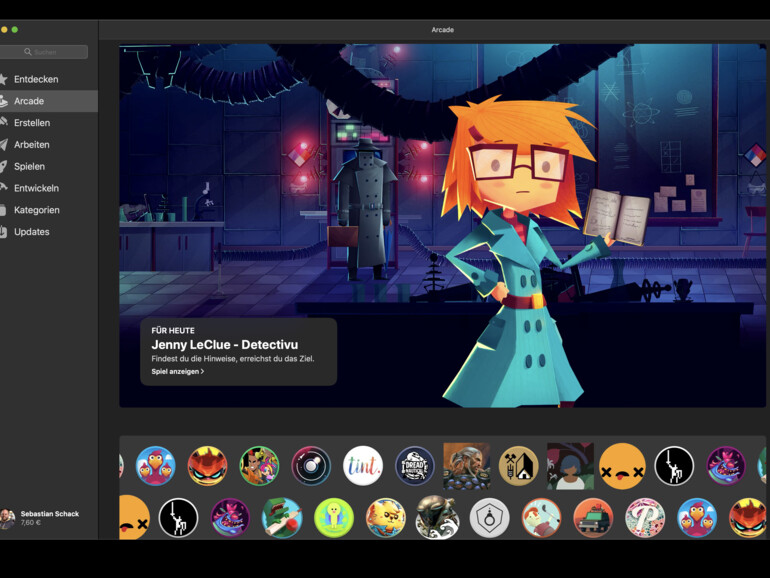
Task: Follow the Spiel anzeigen link
Action: click(177, 371)
